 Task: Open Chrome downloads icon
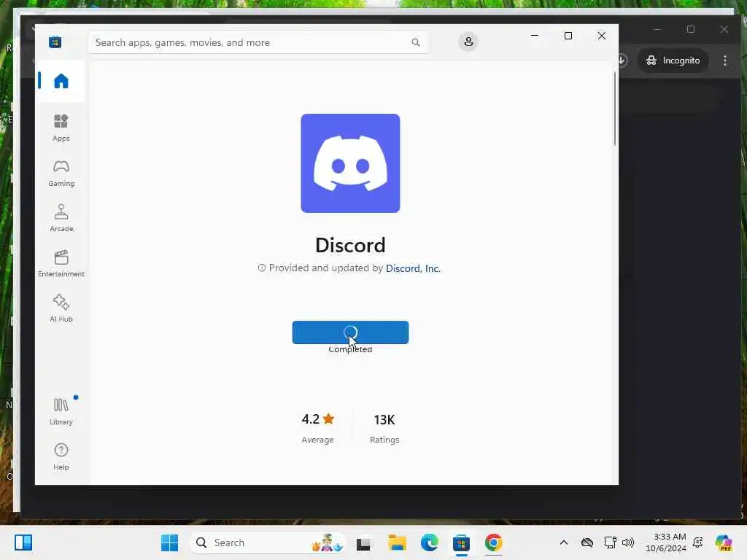pos(622,61)
